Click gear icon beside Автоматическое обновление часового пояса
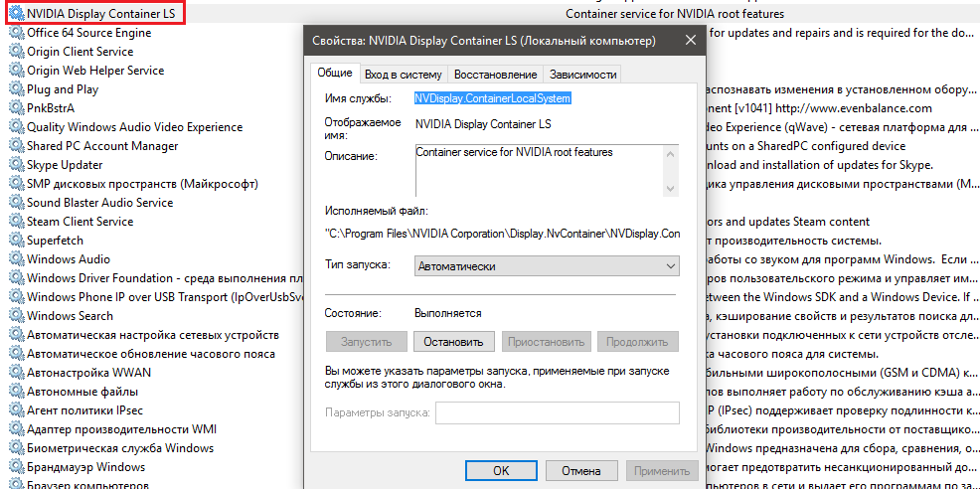Image resolution: width=980 pixels, height=489 pixels. (16, 353)
